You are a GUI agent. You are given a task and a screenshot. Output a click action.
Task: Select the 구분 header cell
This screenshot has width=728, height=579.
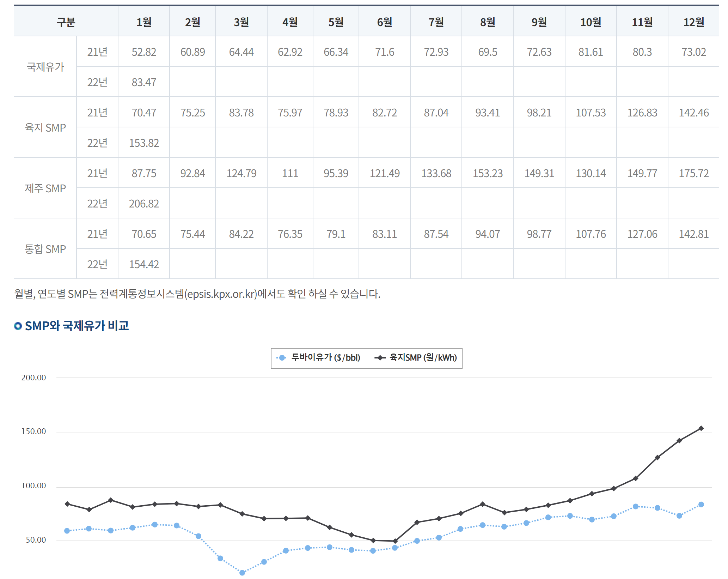(66, 22)
